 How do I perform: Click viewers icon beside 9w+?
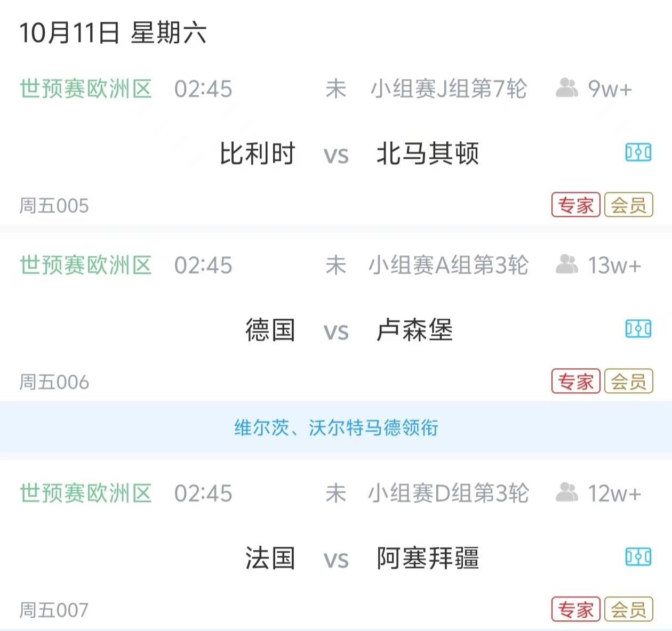(x=566, y=88)
